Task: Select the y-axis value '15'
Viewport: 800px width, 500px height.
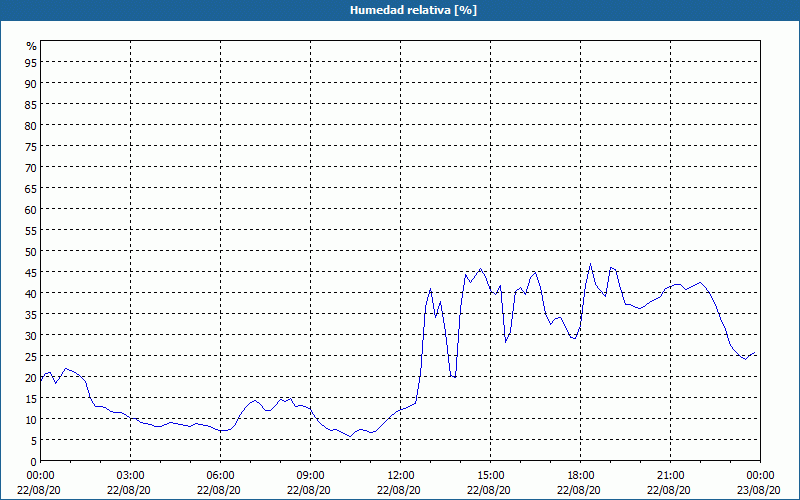Action: point(31,399)
